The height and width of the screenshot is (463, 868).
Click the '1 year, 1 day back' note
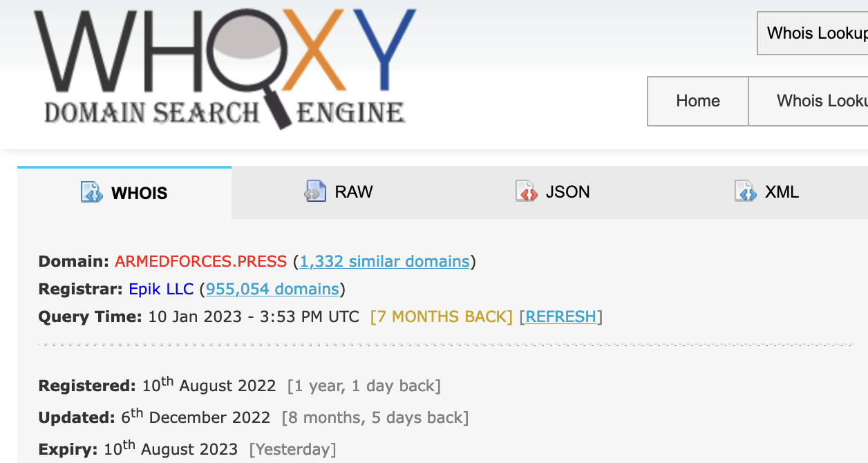tap(364, 386)
